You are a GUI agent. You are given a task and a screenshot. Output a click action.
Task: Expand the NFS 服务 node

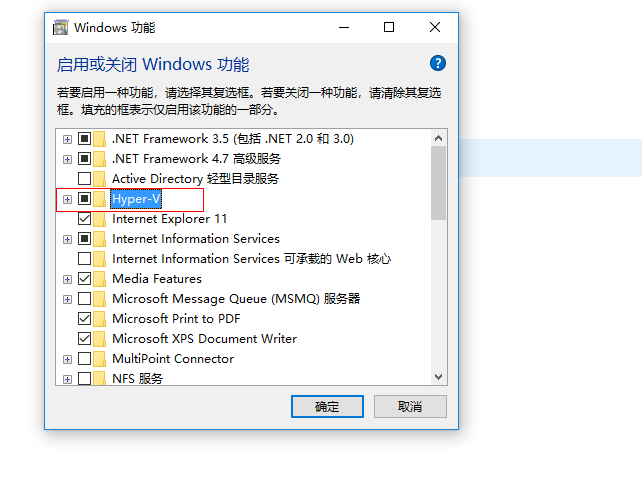coord(68,379)
